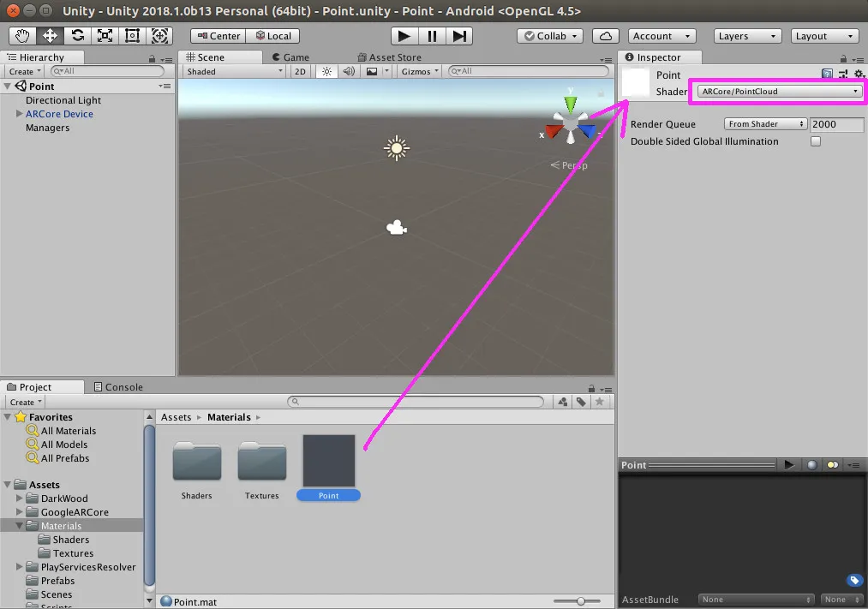Viewport: 868px width, 609px height.
Task: Lock the Inspector panel
Action: click(843, 58)
